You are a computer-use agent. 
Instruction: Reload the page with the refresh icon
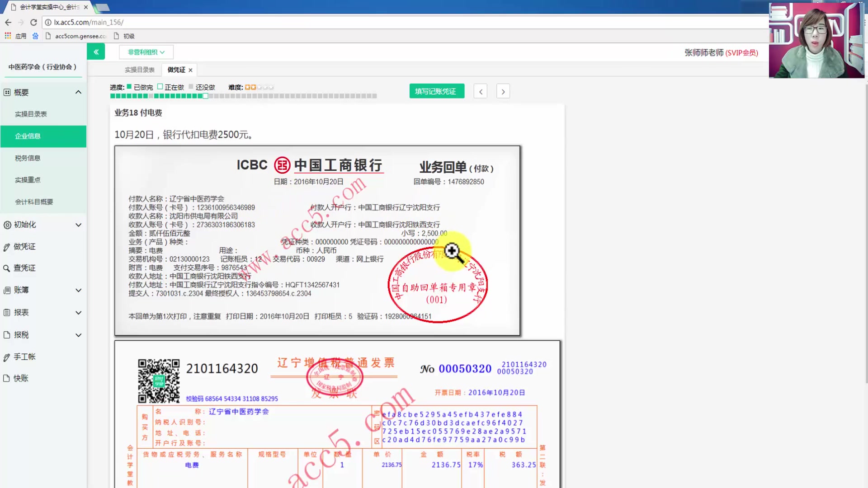[x=33, y=22]
